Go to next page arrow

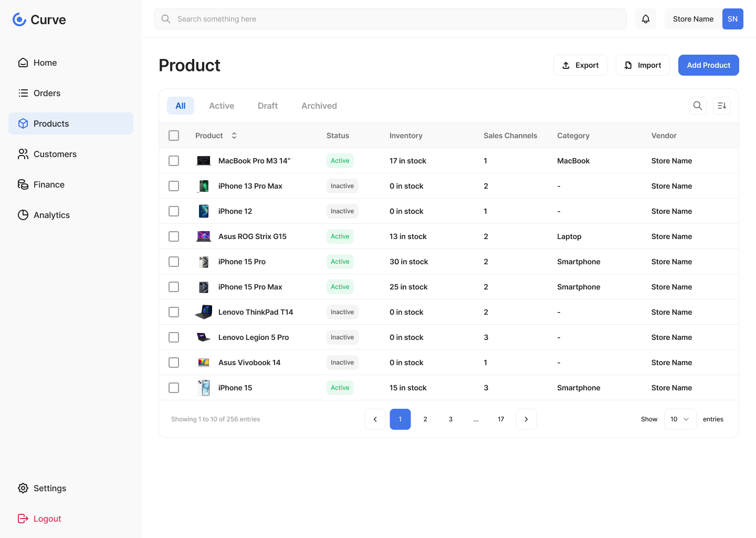click(x=527, y=419)
